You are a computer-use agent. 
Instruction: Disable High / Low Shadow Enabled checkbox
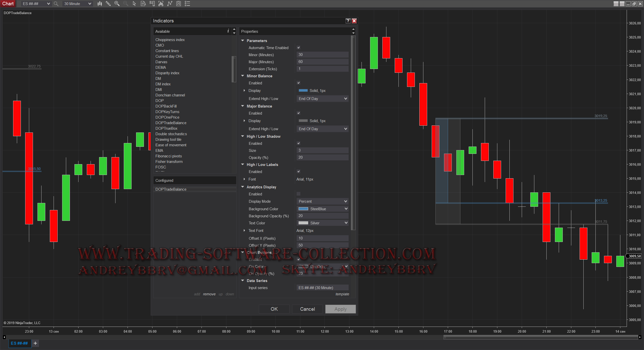click(x=299, y=143)
